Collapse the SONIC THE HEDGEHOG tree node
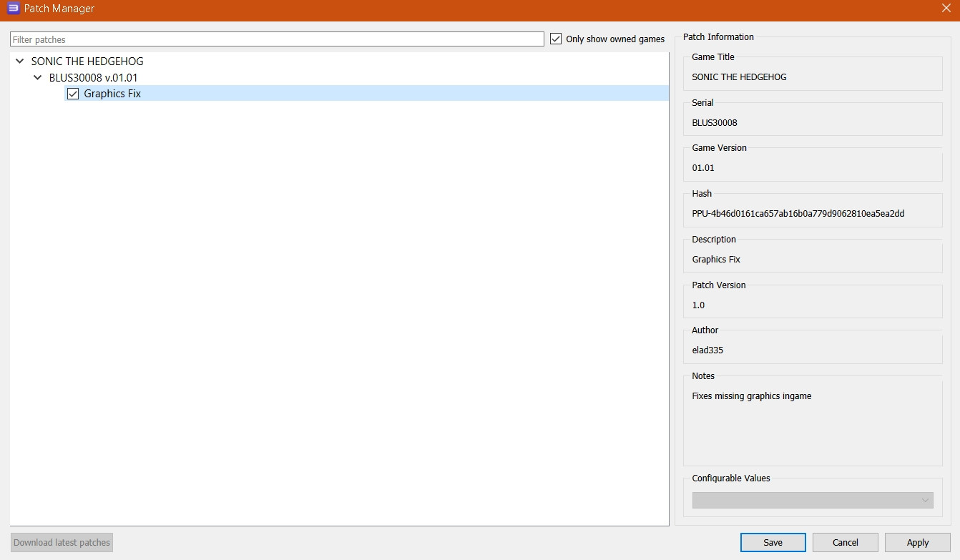 20,62
